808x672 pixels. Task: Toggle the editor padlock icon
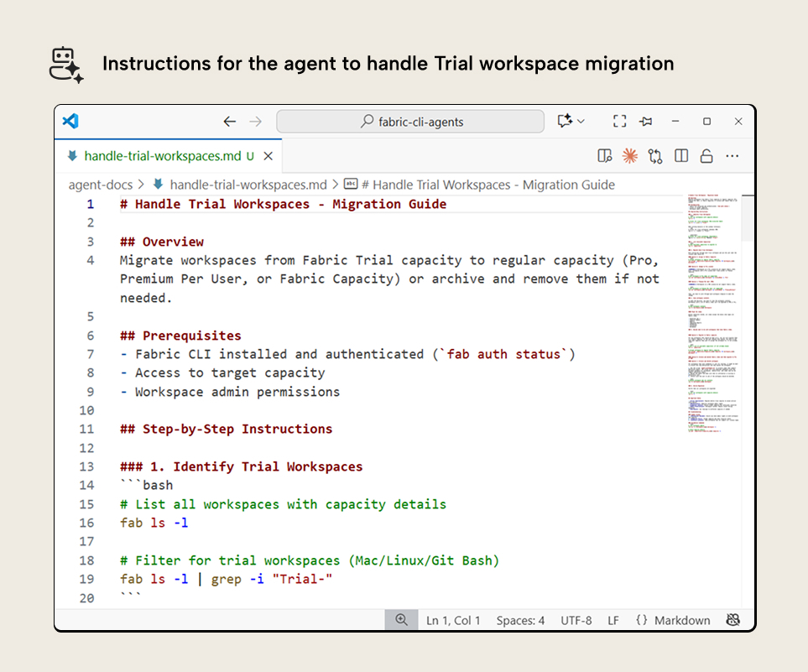coord(706,156)
